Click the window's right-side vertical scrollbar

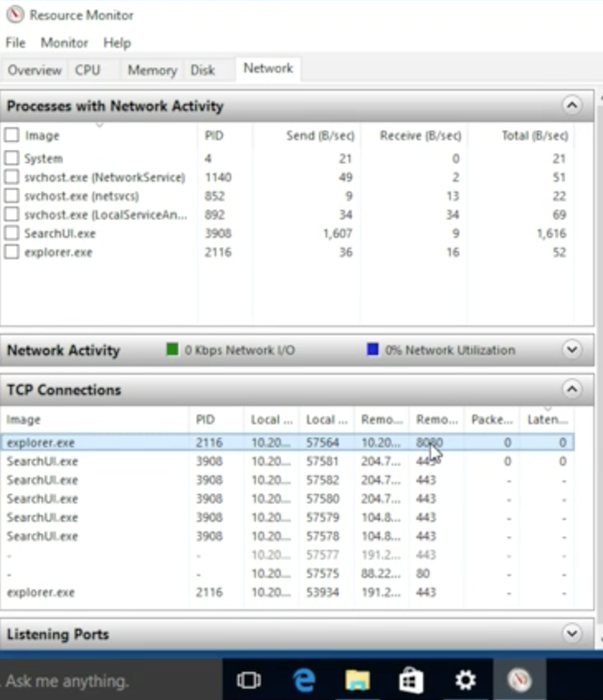[x=600, y=366]
